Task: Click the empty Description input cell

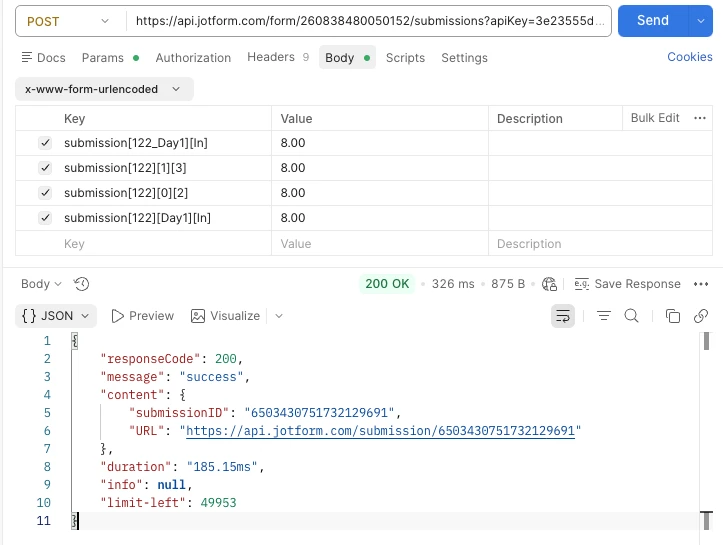Action: click(600, 243)
